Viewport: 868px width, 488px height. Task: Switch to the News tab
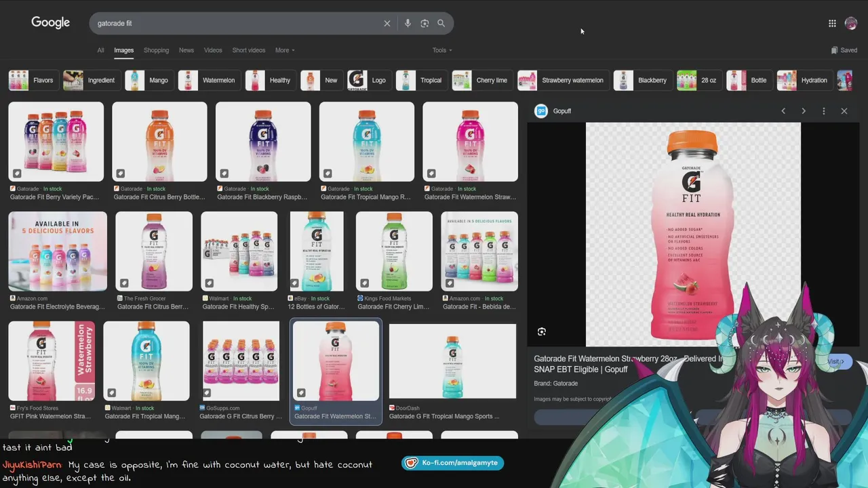pos(186,50)
